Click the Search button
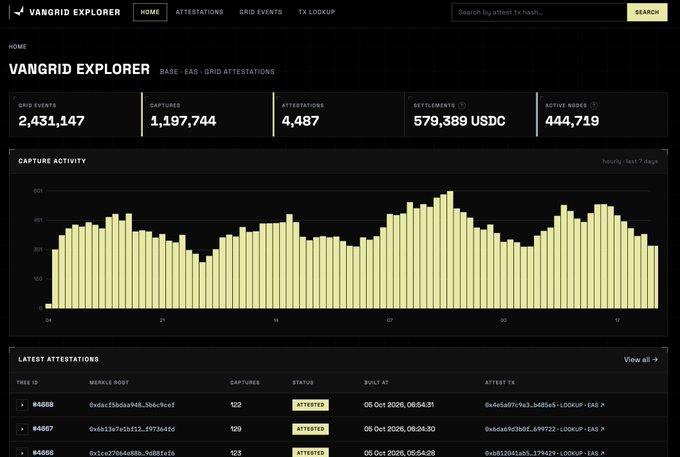This screenshot has height=457, width=680. (x=647, y=12)
